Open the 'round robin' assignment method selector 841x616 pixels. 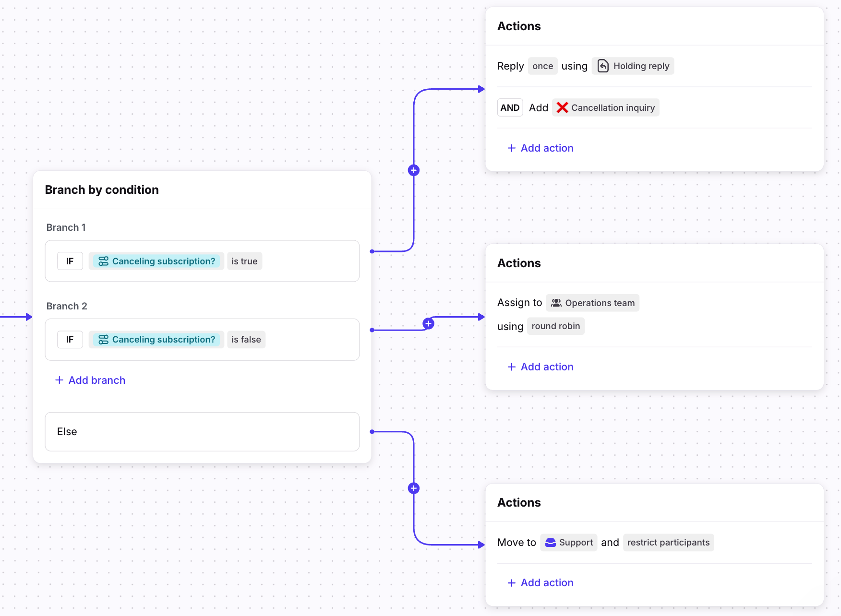tap(555, 326)
